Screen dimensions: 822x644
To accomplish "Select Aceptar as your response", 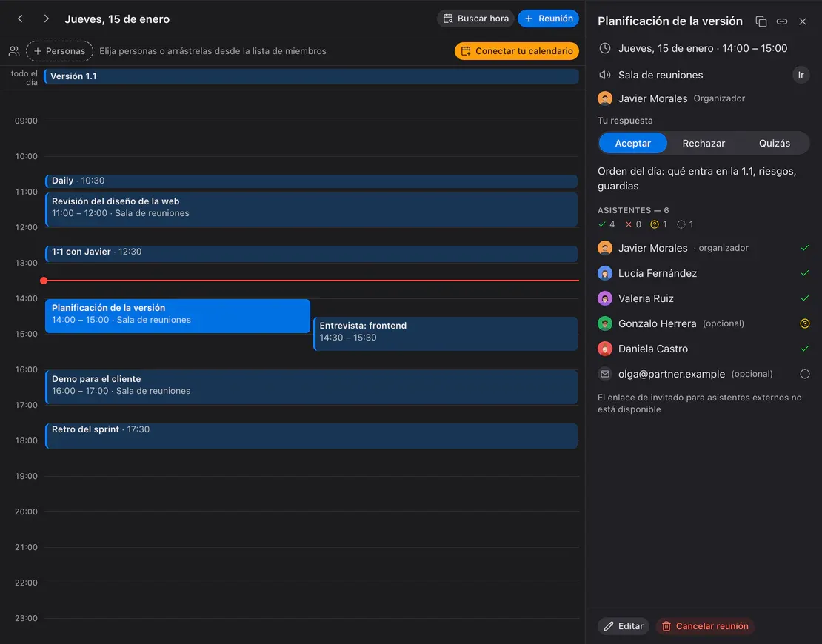I will click(632, 143).
